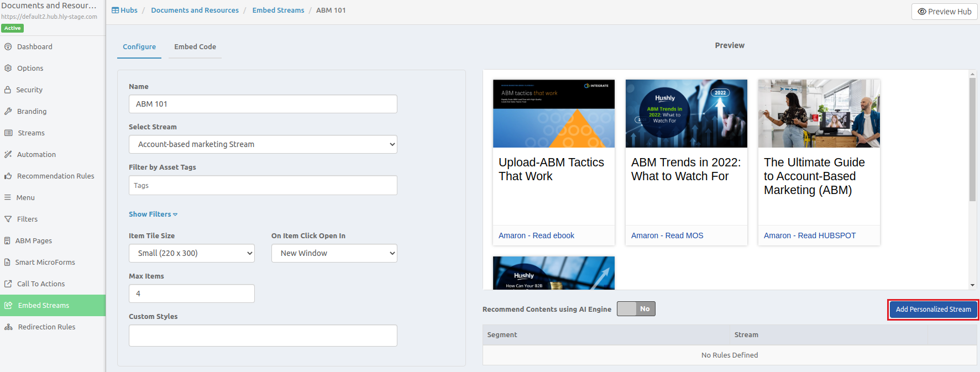Screen dimensions: 980x372
Task: Open Recommendation Rules in sidebar
Action: pyautogui.click(x=53, y=176)
